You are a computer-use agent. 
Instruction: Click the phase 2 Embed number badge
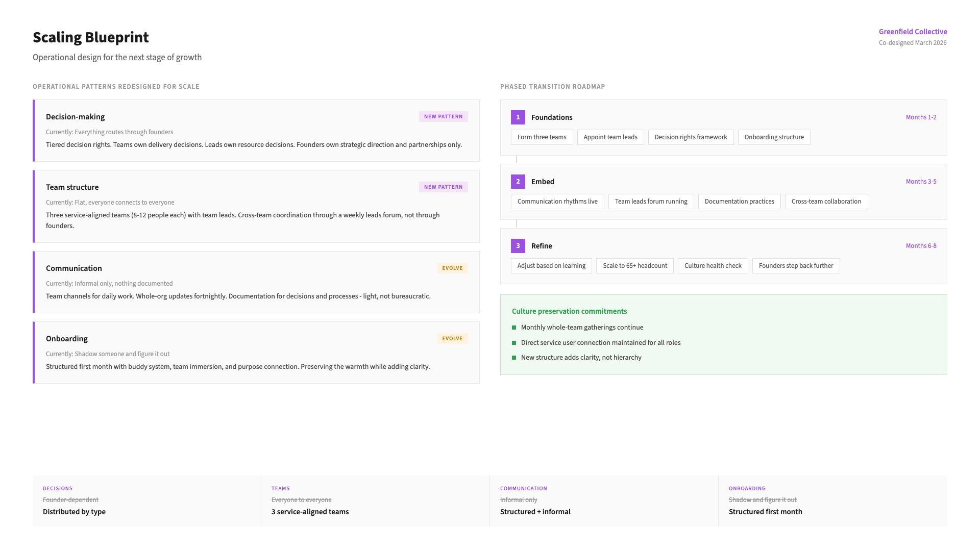(x=518, y=182)
